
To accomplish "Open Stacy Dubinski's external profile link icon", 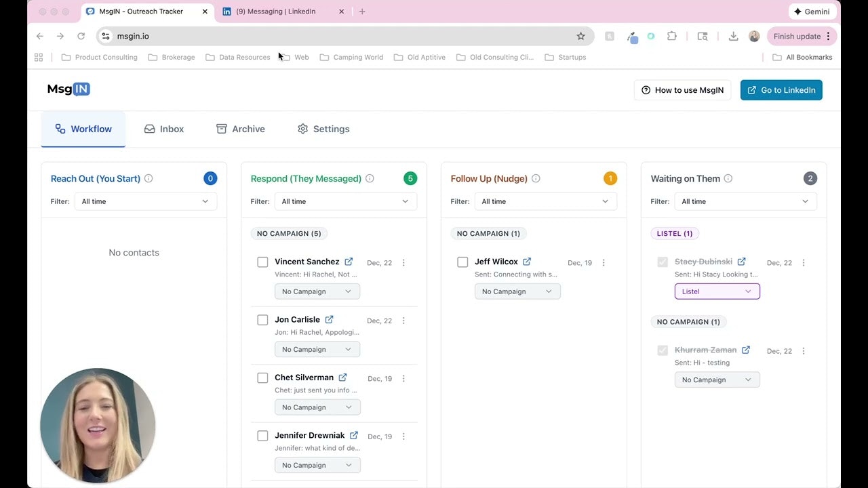I will coord(741,262).
